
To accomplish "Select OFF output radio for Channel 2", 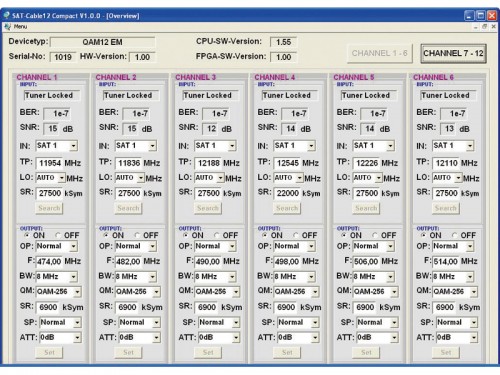I will (137, 235).
